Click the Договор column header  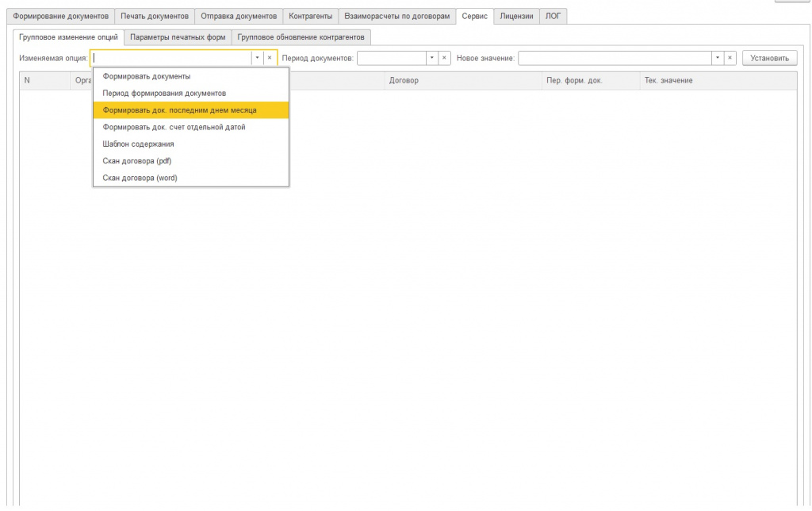tap(463, 80)
